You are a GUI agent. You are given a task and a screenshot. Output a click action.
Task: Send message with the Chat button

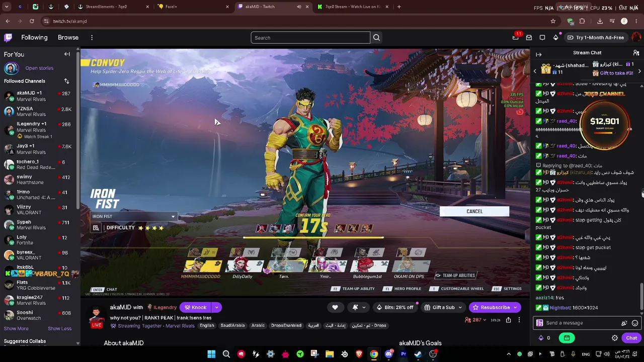click(631, 338)
